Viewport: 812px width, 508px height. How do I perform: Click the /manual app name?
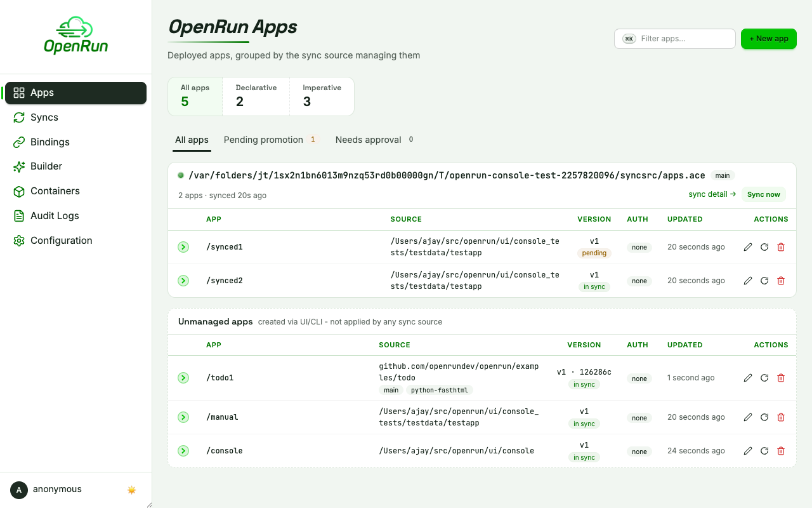click(x=222, y=417)
